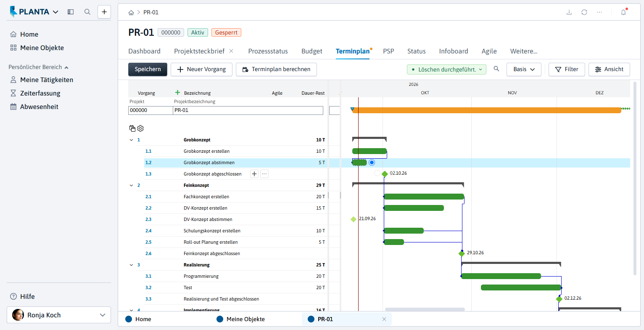Screen dimensions: 644x330
Task: Open Meine Objekte in the sidebar
Action: (x=42, y=48)
